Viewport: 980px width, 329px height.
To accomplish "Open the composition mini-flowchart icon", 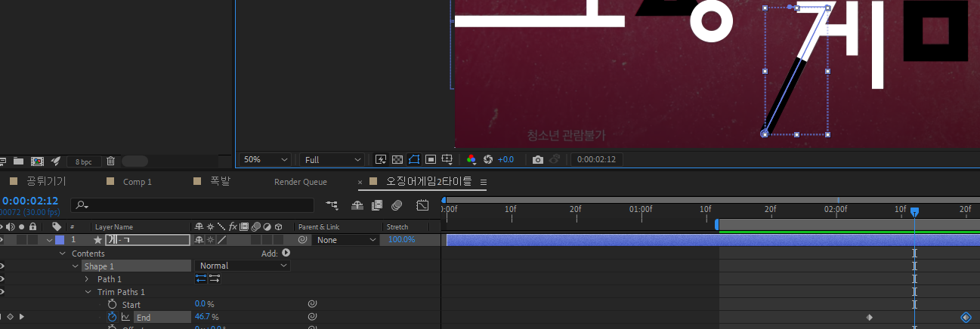I will coord(332,204).
